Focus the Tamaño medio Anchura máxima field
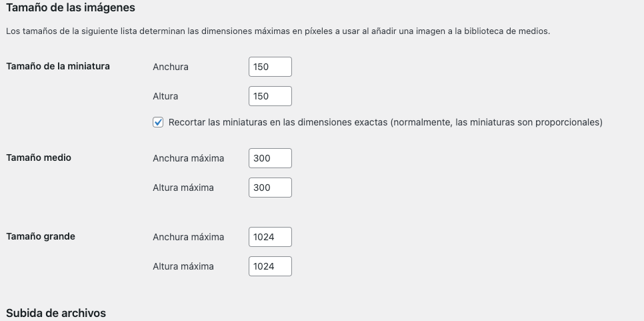 (270, 158)
